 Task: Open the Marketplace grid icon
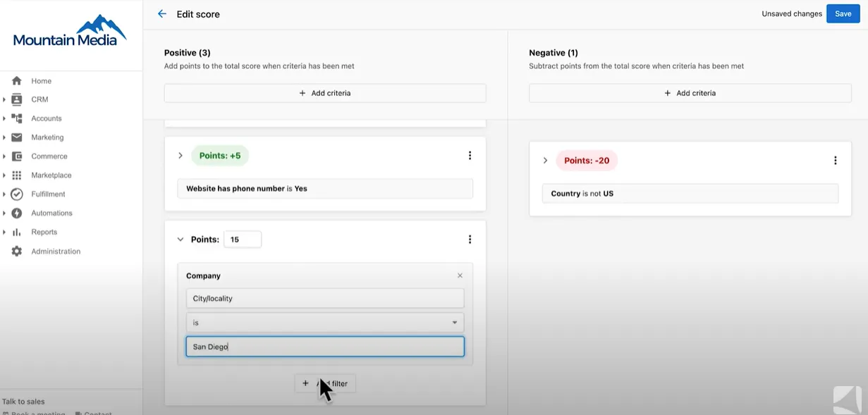point(16,175)
